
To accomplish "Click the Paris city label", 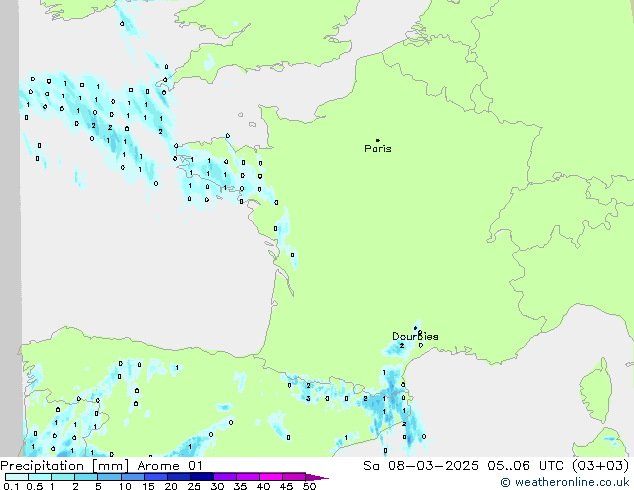I will point(378,149).
